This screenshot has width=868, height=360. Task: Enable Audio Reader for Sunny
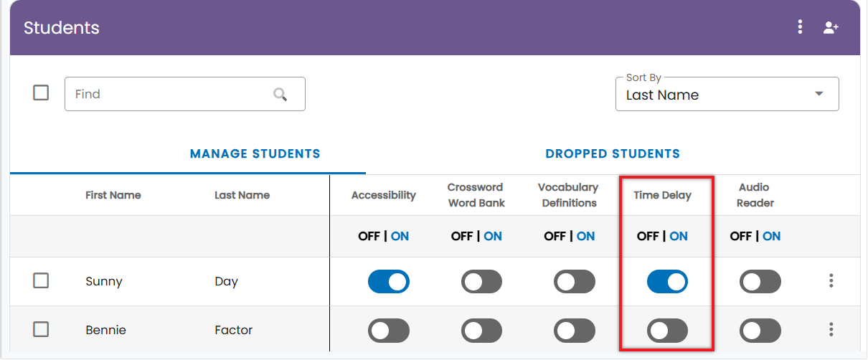point(760,282)
